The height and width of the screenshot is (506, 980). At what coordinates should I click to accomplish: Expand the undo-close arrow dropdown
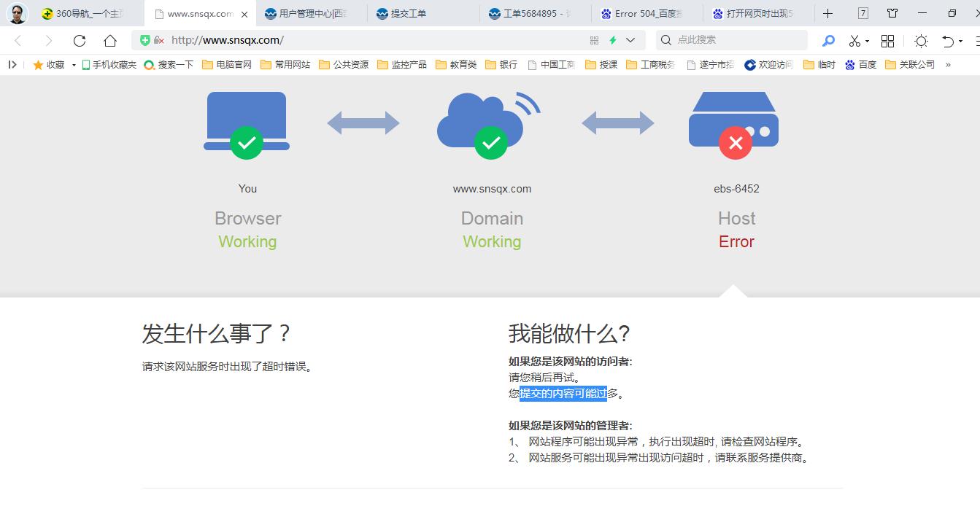click(960, 42)
